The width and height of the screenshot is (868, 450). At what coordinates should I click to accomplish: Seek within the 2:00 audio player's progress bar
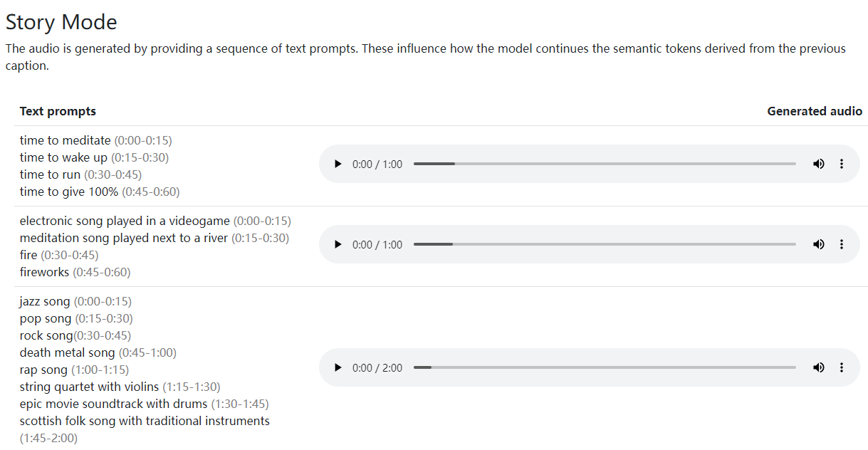(605, 367)
